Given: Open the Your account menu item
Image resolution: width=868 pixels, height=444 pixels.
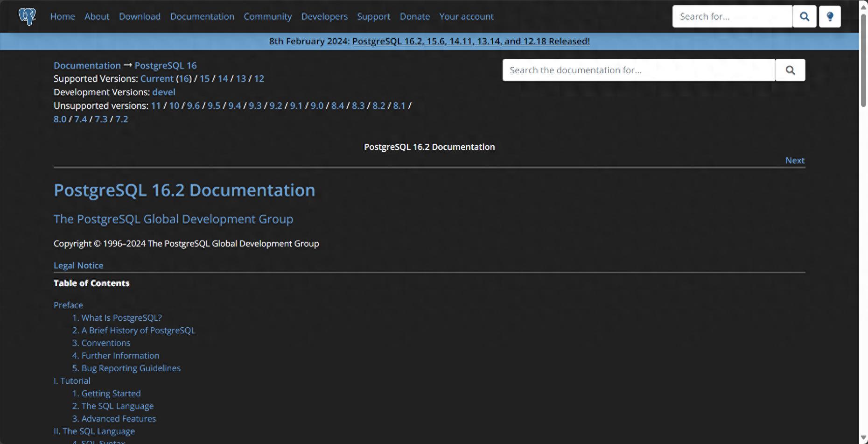Looking at the screenshot, I should (x=466, y=16).
